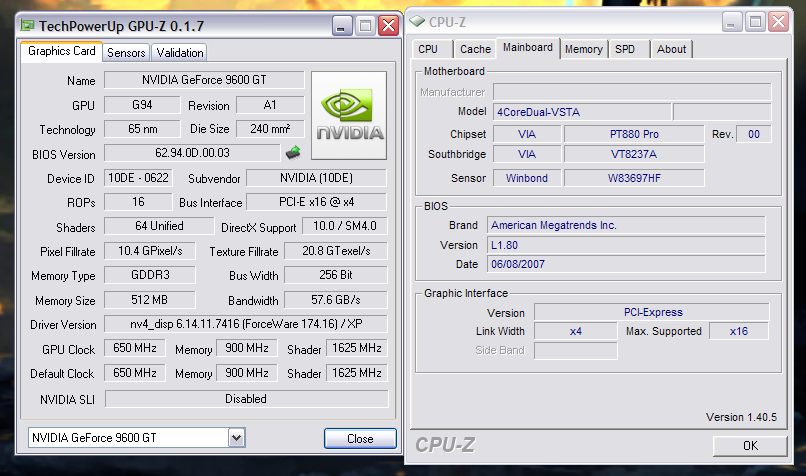
Task: Open the CPU tab in CPU-Z
Action: [432, 49]
